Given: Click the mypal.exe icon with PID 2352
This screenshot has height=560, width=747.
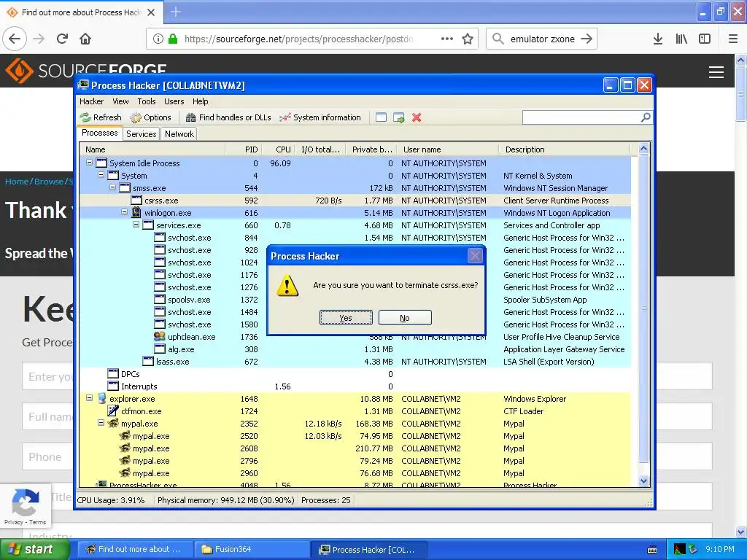Looking at the screenshot, I should (113, 424).
